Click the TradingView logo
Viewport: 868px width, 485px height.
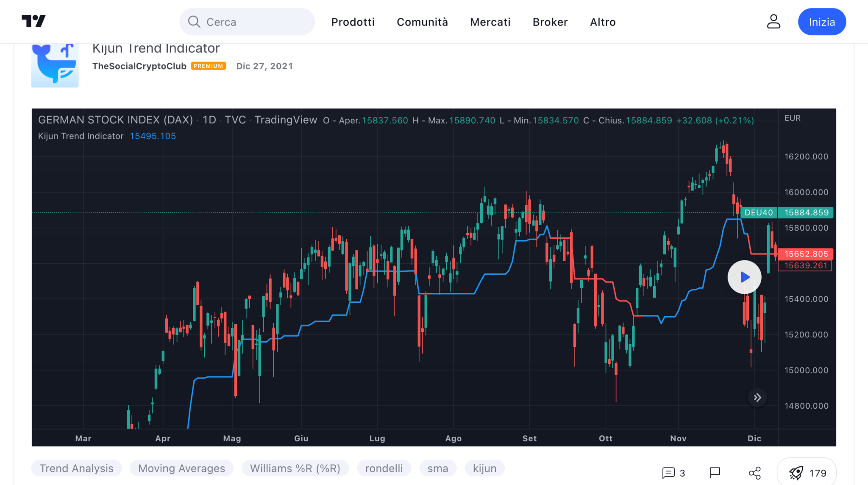click(x=33, y=21)
